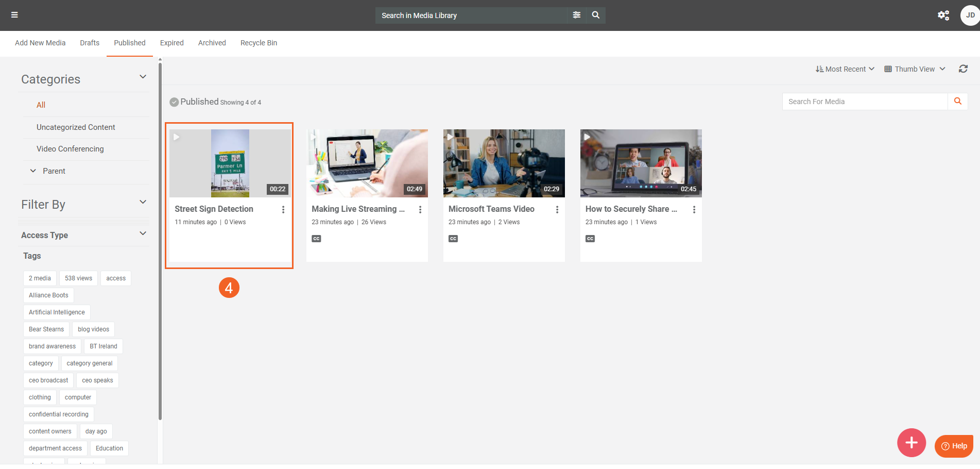Click the red plus add button
This screenshot has height=469, width=980.
(x=911, y=443)
